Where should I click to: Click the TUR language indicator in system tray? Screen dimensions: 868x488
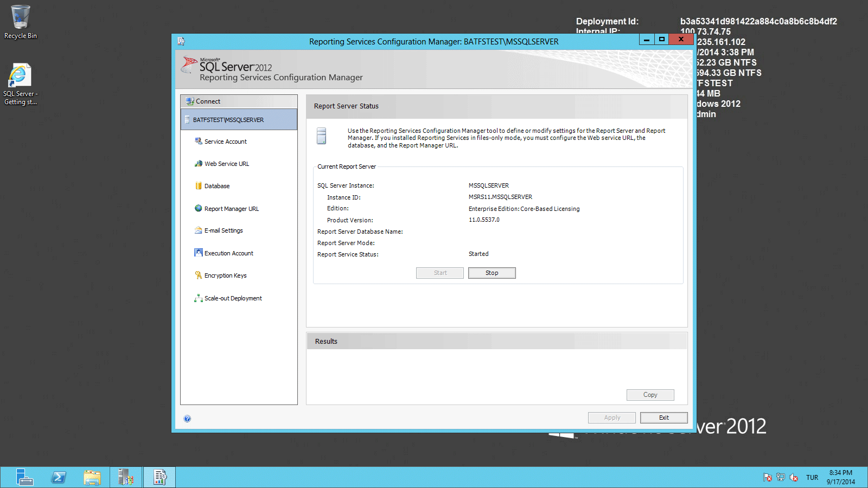click(812, 477)
